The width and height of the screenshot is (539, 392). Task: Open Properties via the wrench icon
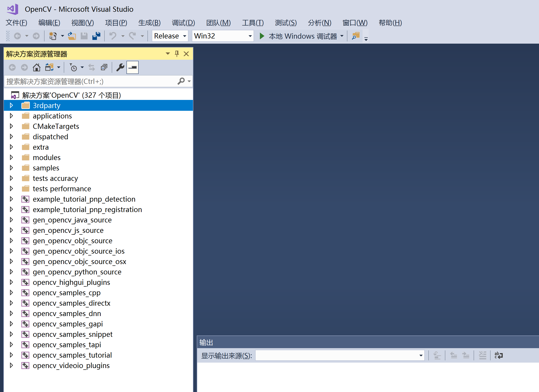(120, 67)
